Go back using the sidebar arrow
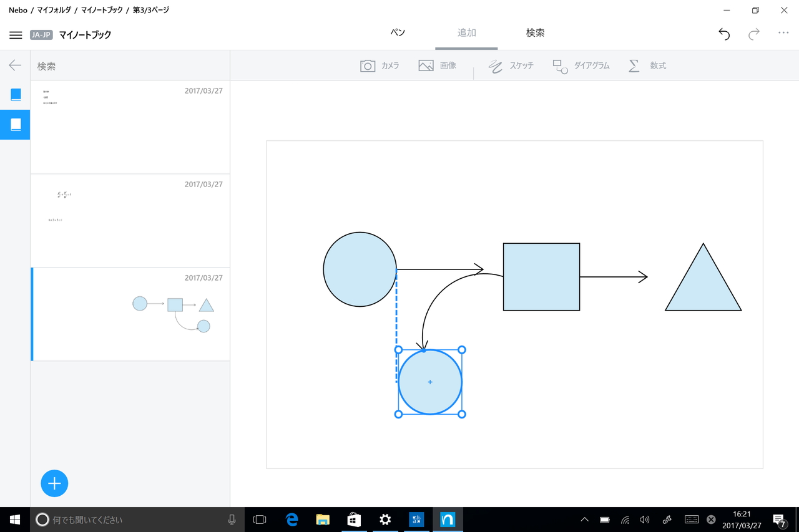 tap(14, 65)
